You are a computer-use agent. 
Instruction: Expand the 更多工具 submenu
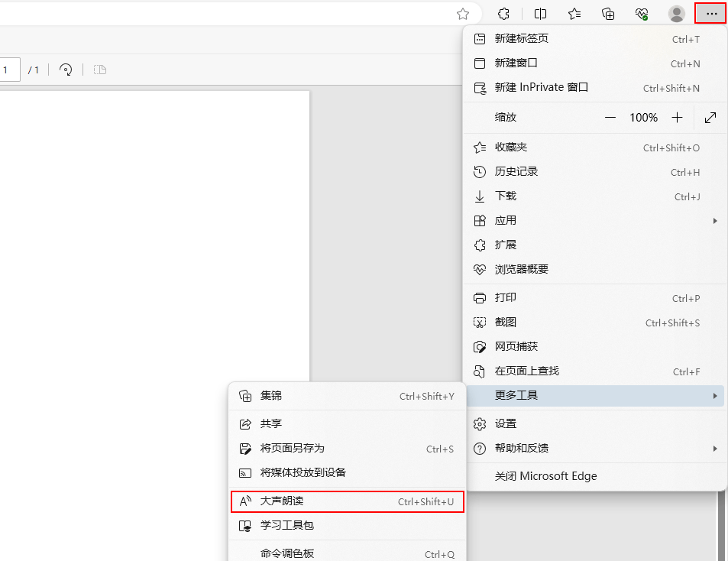click(594, 395)
